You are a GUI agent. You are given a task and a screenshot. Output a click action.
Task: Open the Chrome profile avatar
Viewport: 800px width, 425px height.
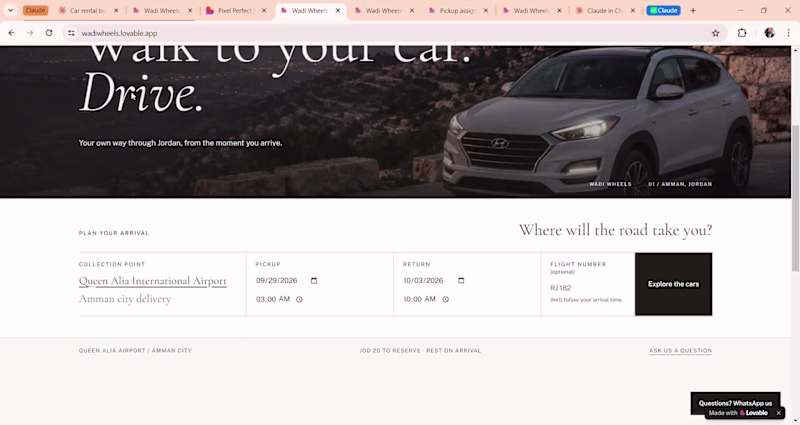pos(769,33)
